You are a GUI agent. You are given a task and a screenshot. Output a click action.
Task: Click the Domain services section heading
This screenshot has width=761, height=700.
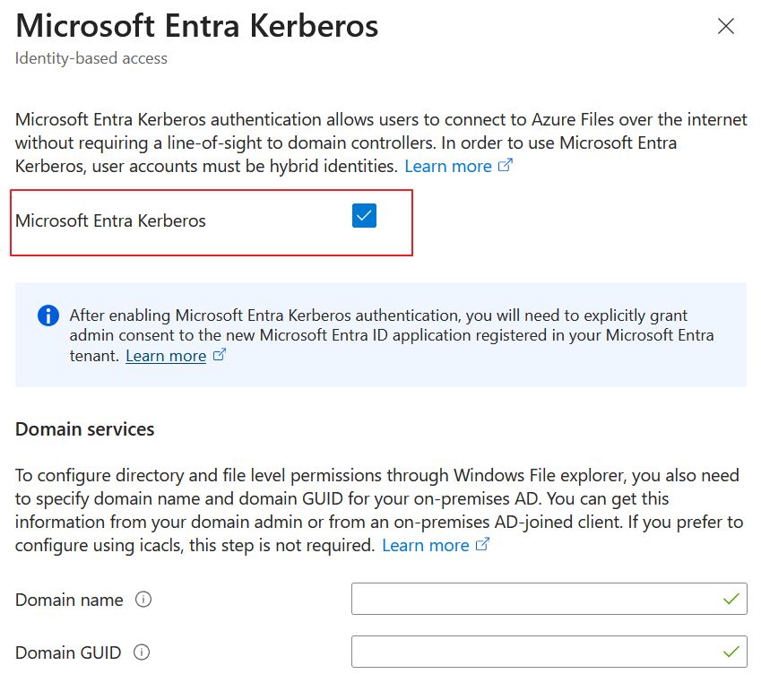click(x=85, y=429)
